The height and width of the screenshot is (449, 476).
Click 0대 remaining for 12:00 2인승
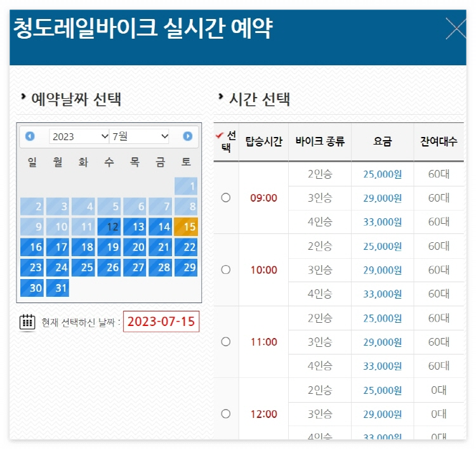point(439,390)
